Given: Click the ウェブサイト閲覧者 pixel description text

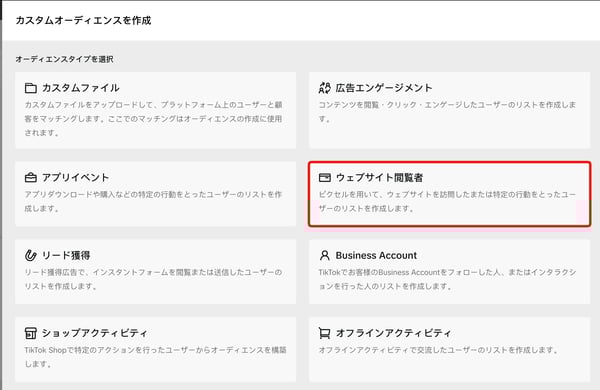Looking at the screenshot, I should click(447, 201).
